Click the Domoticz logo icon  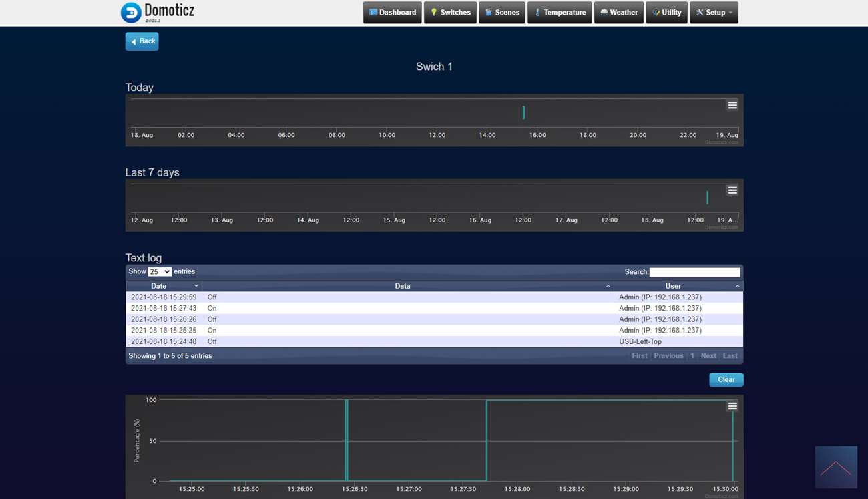[131, 13]
